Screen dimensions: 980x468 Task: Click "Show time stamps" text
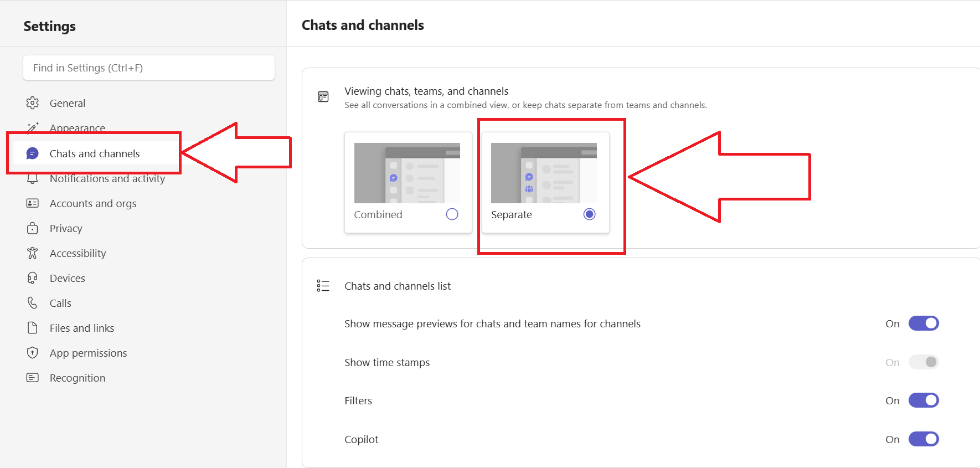click(x=387, y=362)
